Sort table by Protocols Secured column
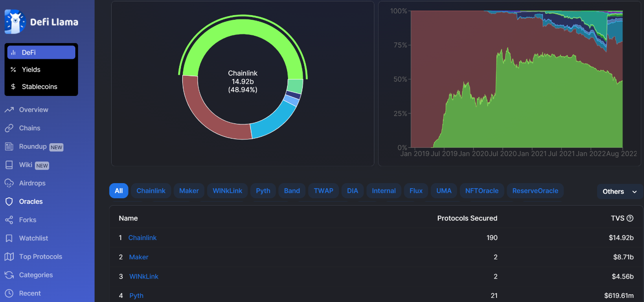This screenshot has width=644, height=302. (x=467, y=218)
